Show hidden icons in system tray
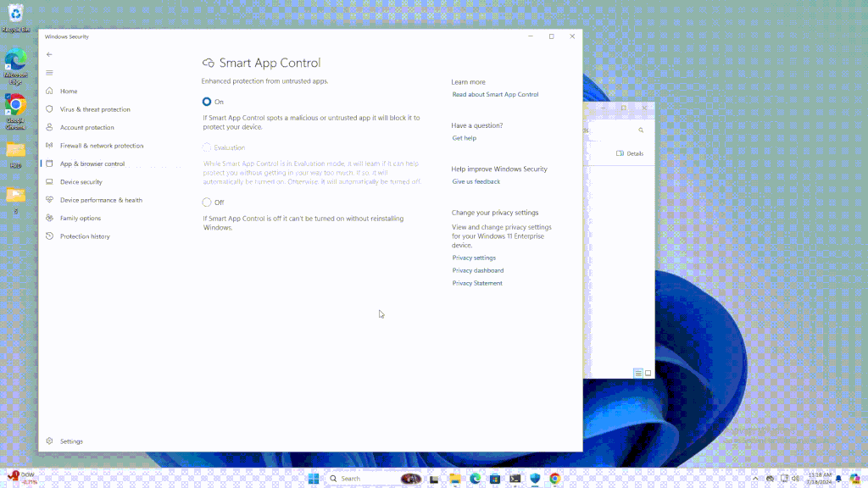 coord(756,478)
